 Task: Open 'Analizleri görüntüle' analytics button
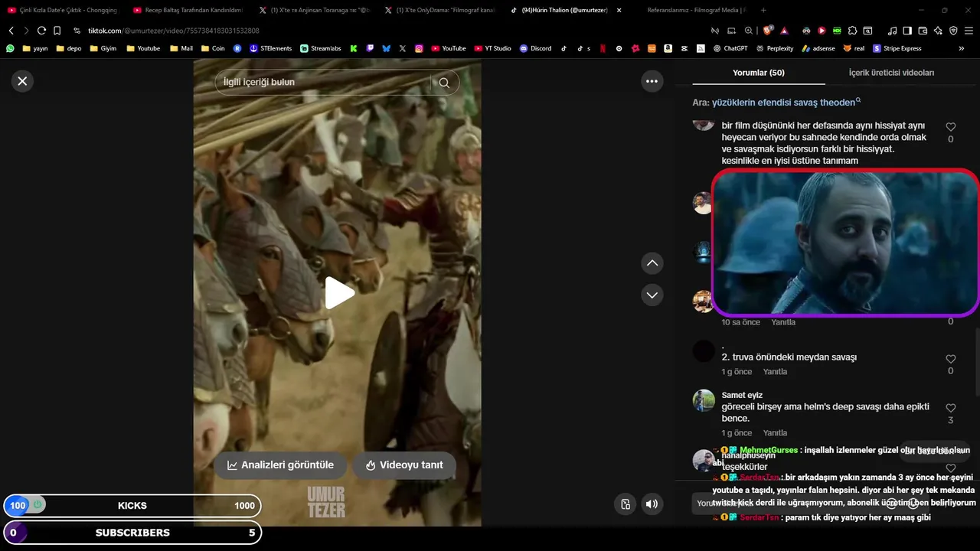click(x=279, y=465)
